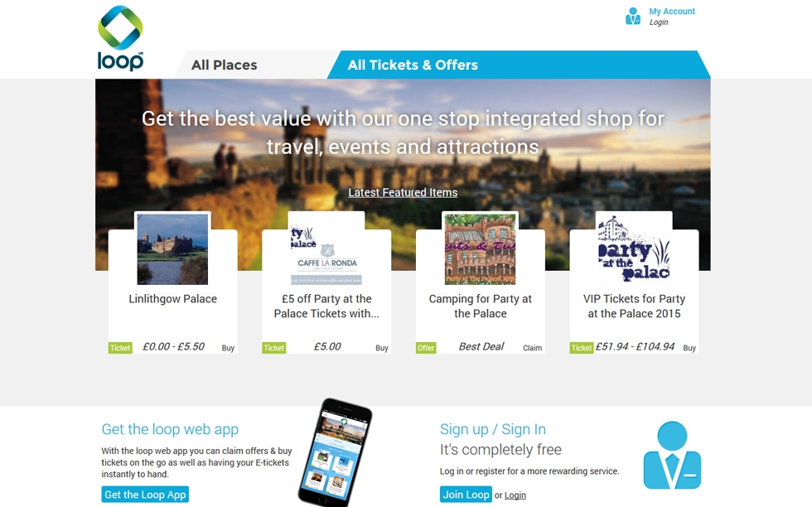Click the Latest Featured Items link
This screenshot has width=812, height=507.
(x=403, y=193)
